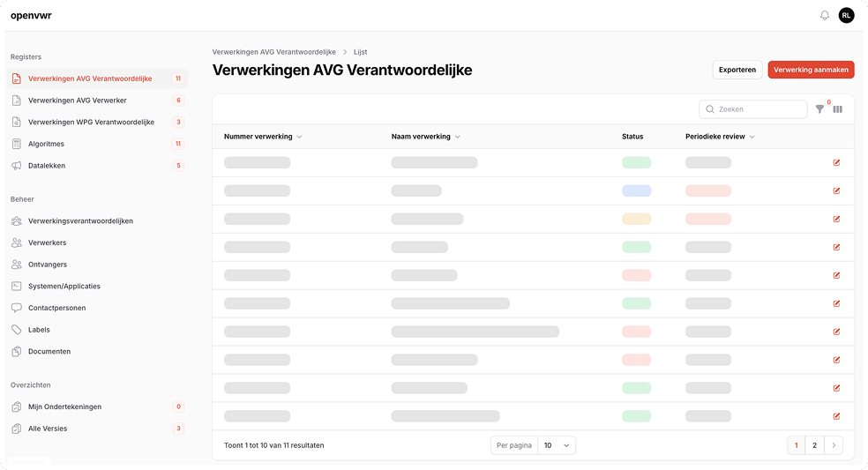The image size is (868, 470).
Task: Open the Per pagina dropdown
Action: click(x=556, y=445)
